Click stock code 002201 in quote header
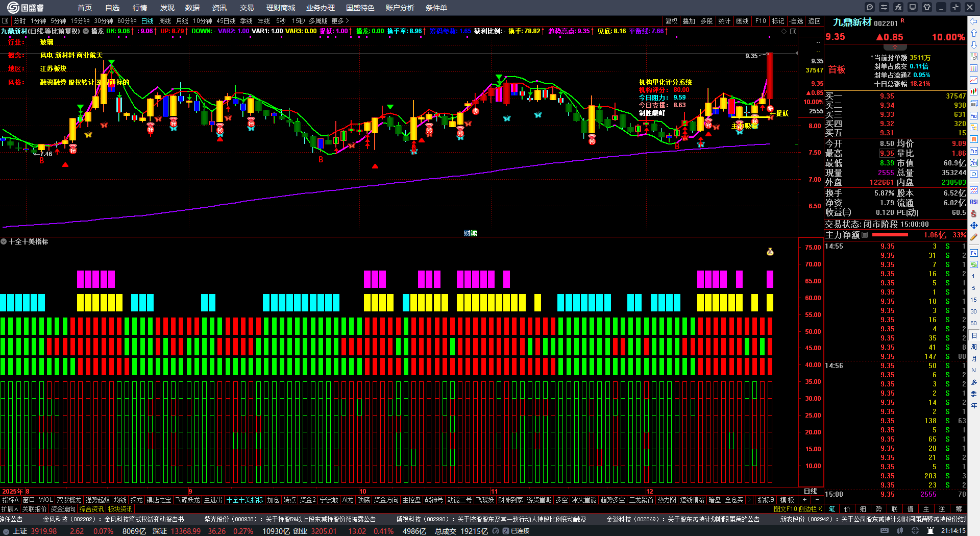This screenshot has width=980, height=536. click(x=886, y=23)
